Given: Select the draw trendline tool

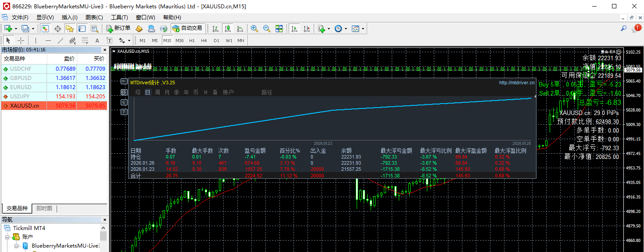Looking at the screenshot, I should (x=61, y=41).
